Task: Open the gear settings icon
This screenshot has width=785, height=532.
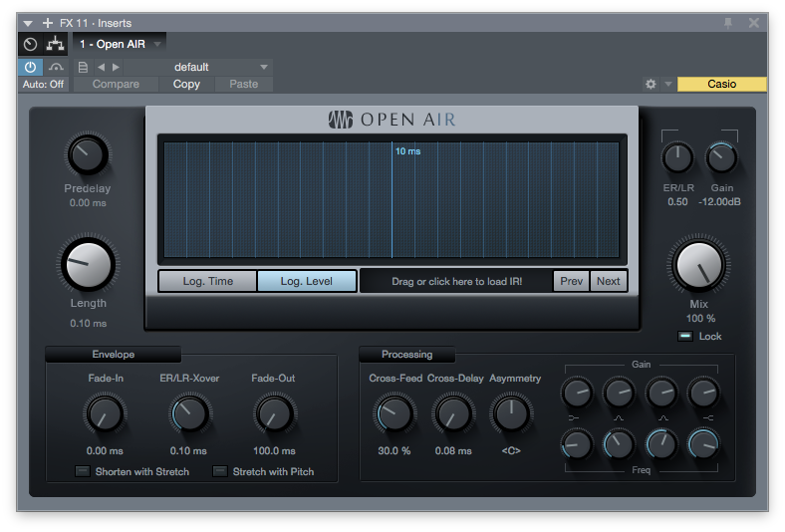Action: pos(651,84)
